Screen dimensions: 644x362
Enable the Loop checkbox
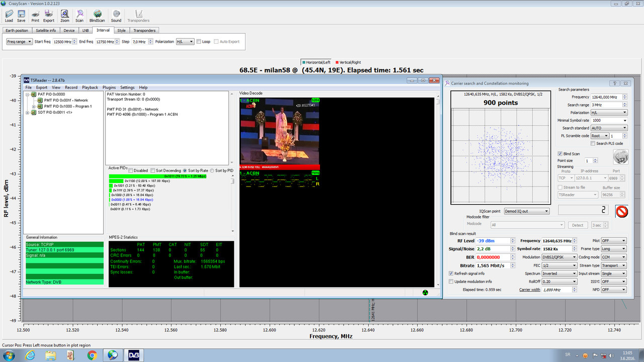click(x=199, y=42)
